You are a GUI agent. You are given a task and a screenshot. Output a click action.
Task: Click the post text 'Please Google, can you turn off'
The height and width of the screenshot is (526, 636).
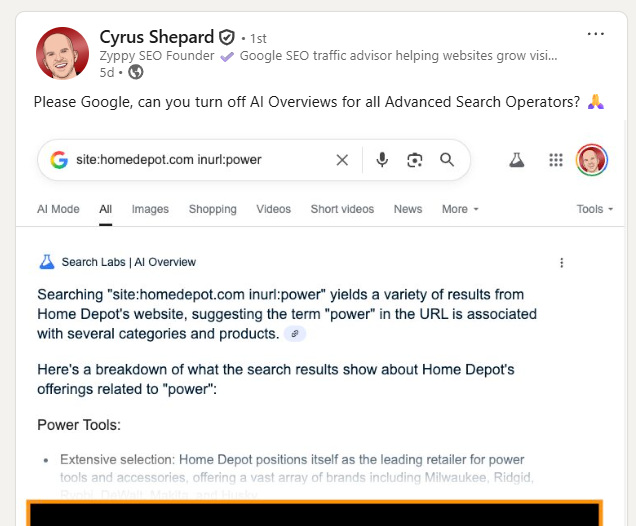pos(140,102)
